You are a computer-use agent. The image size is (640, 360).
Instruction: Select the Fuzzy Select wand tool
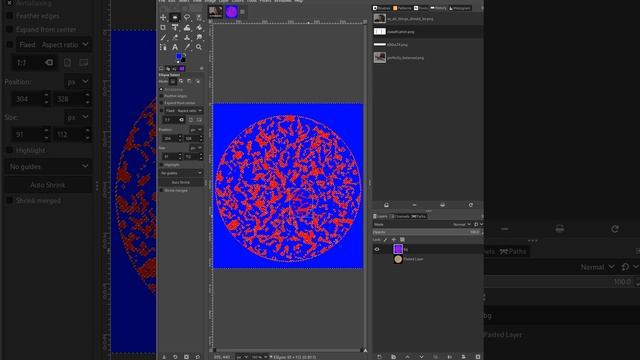(199, 18)
